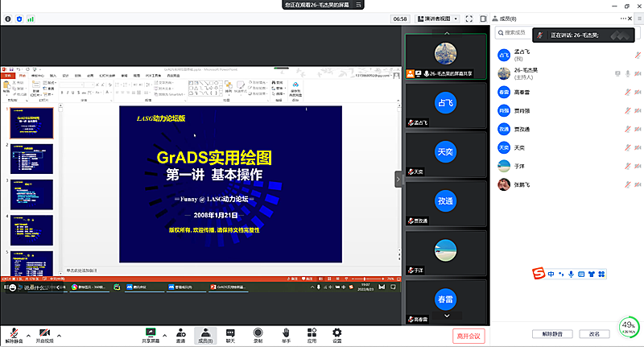Click the microphone voice input on the Sogou bar
Screen dimensions: 644x347
click(x=571, y=275)
